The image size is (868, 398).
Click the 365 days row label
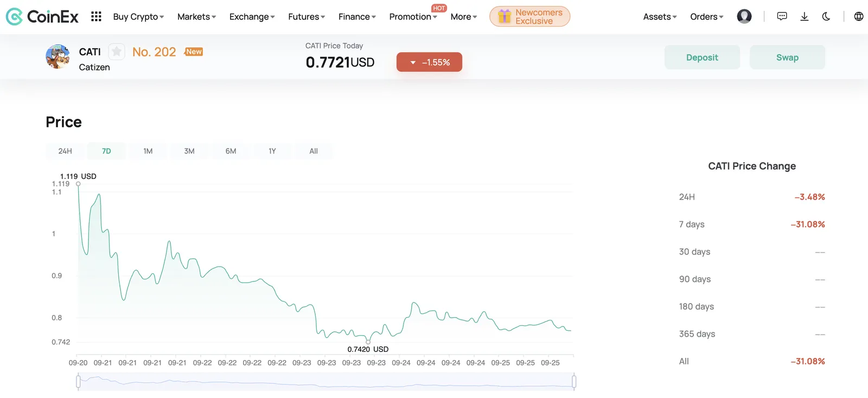coord(697,334)
